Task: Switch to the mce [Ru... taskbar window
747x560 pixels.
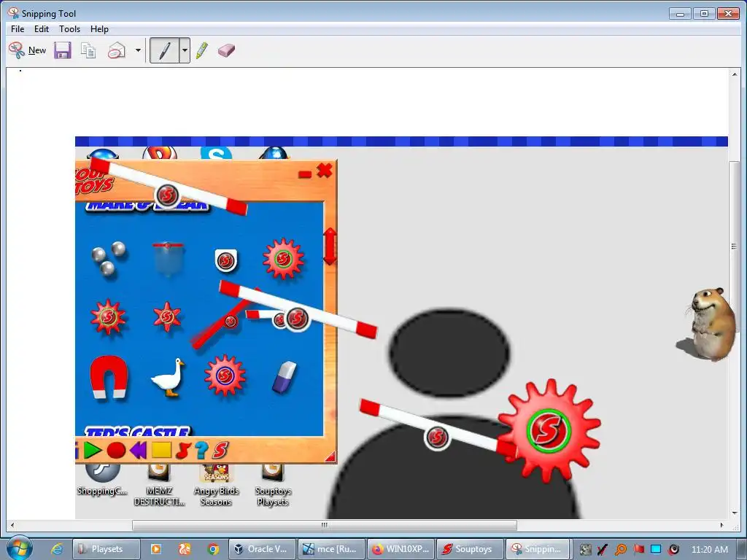Action: pos(332,549)
